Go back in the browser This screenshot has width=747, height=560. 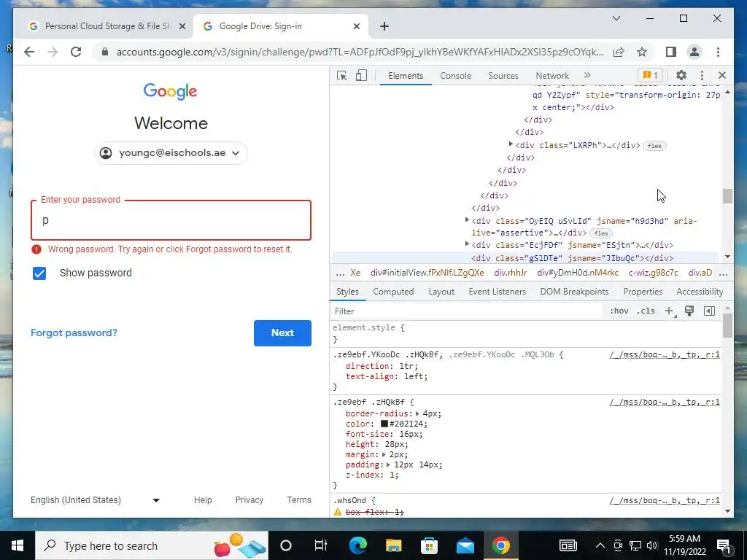click(x=29, y=52)
